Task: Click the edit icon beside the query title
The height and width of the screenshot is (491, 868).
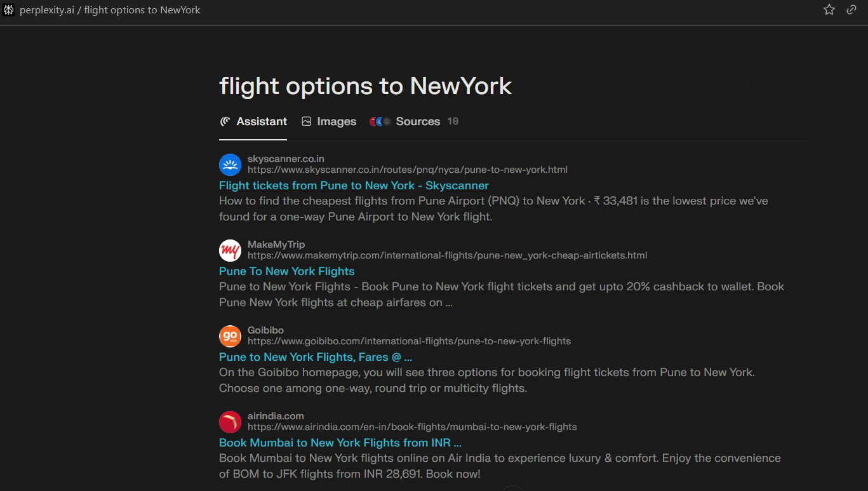Action: tap(744, 86)
